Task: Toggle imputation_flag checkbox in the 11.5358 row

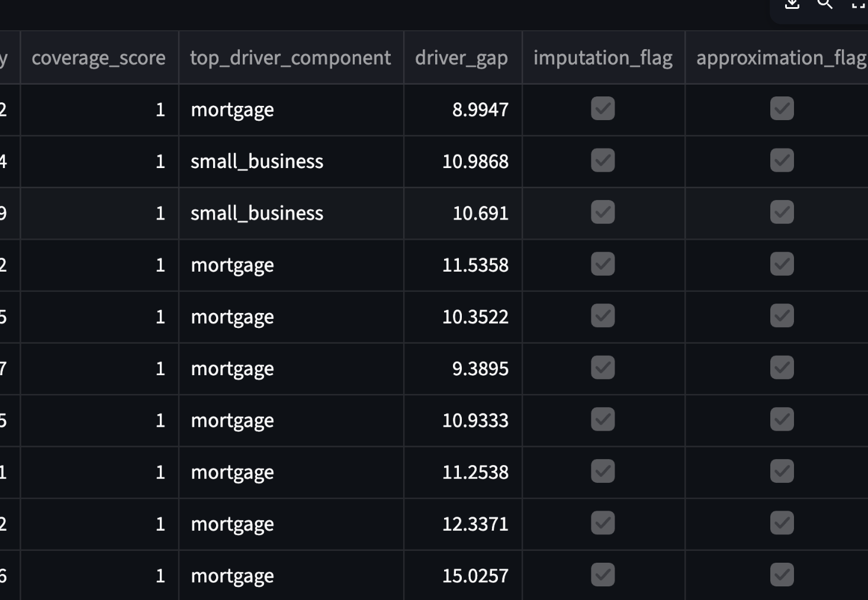Action: point(602,264)
